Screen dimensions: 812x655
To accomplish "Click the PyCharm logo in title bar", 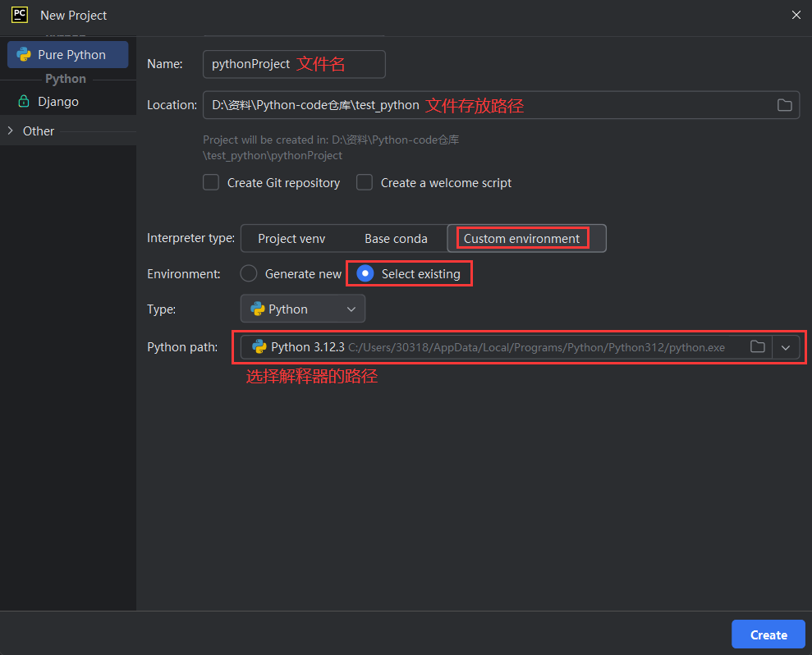I will (x=20, y=15).
